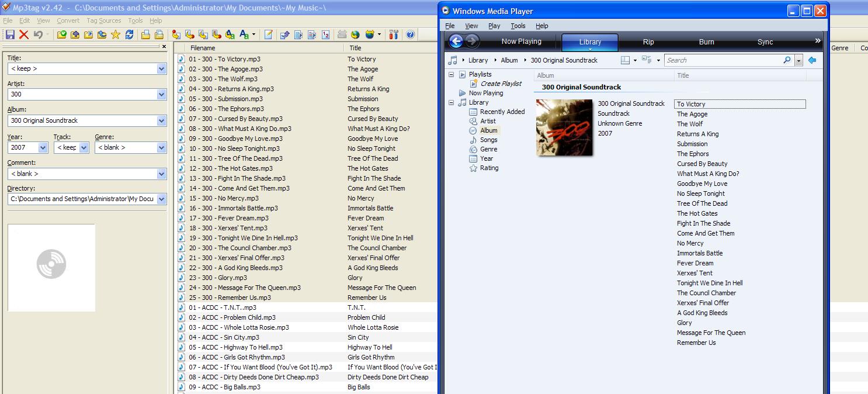Switch to the Sync tab
This screenshot has height=394, width=868.
[765, 42]
